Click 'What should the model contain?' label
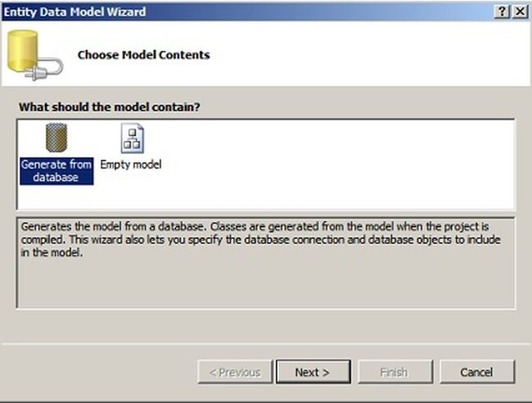The image size is (532, 403). pos(110,107)
